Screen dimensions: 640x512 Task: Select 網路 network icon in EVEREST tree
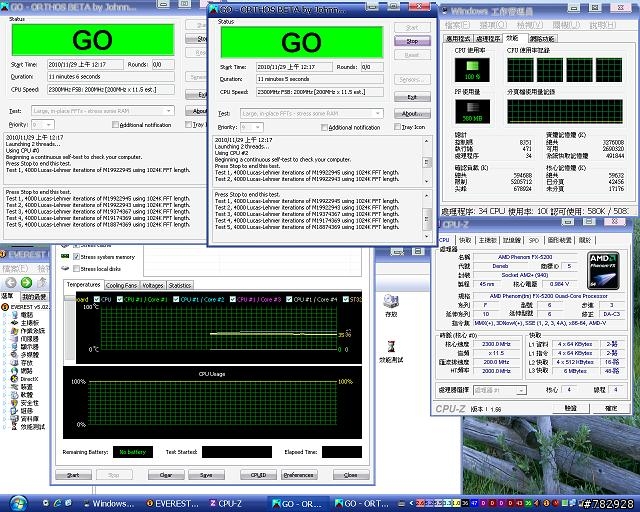15,371
